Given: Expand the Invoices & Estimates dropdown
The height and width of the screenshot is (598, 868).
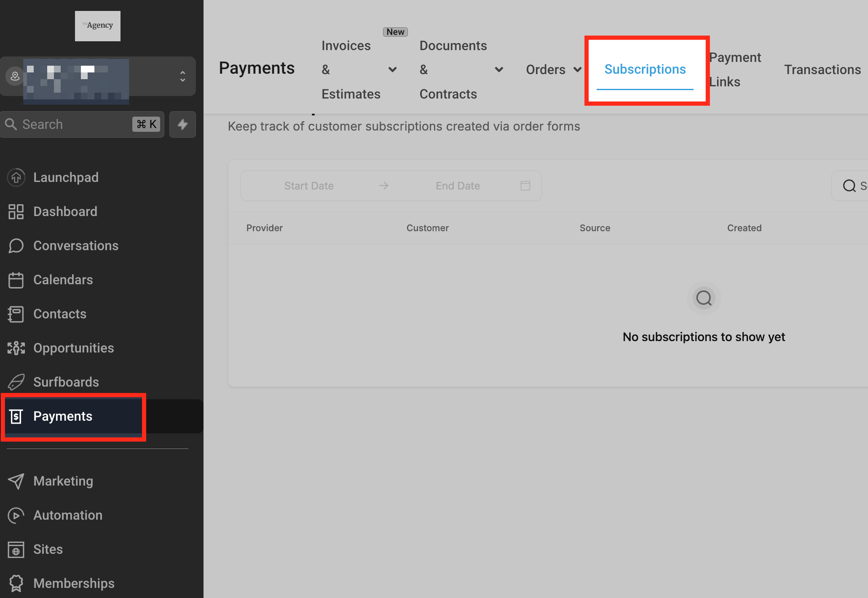Looking at the screenshot, I should point(392,69).
